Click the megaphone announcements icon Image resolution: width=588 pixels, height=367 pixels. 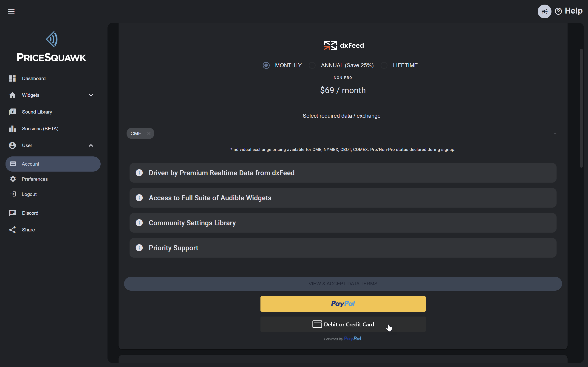coord(544,11)
